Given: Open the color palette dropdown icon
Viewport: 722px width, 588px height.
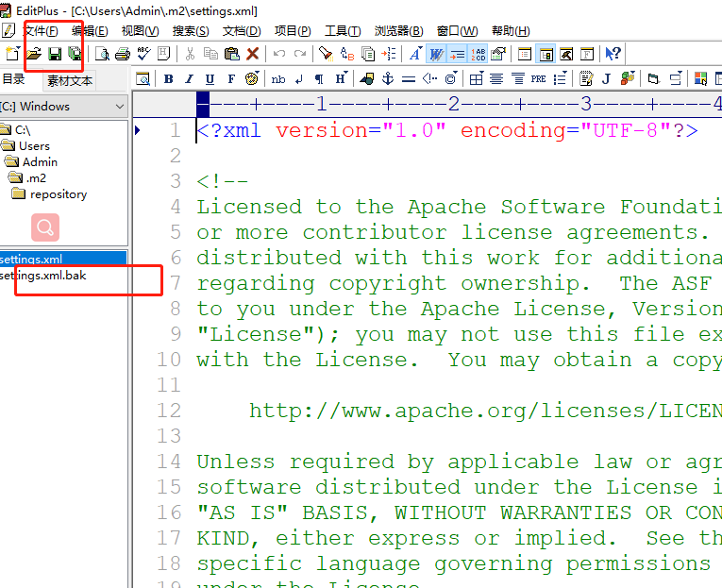Looking at the screenshot, I should 252,78.
